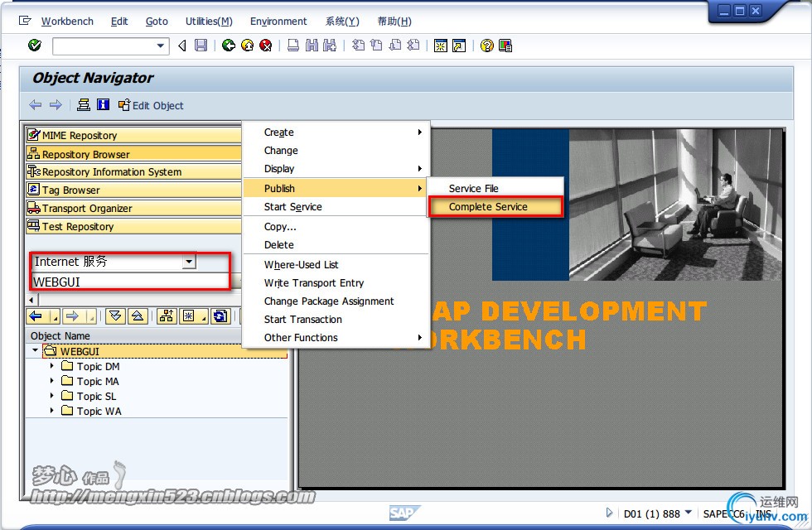Open the Tag Browser
This screenshot has height=530, width=812.
[x=133, y=190]
